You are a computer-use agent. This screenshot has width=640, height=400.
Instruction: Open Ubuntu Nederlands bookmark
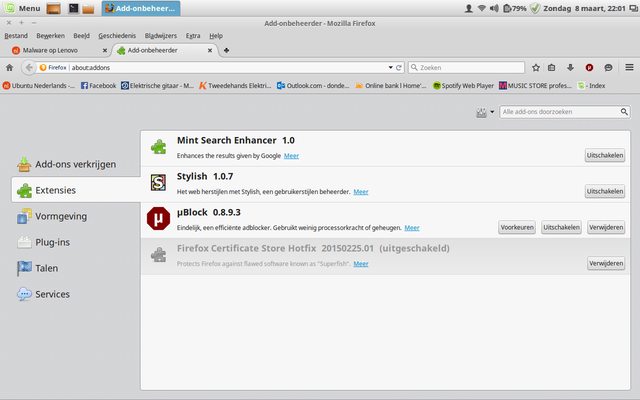pos(39,86)
